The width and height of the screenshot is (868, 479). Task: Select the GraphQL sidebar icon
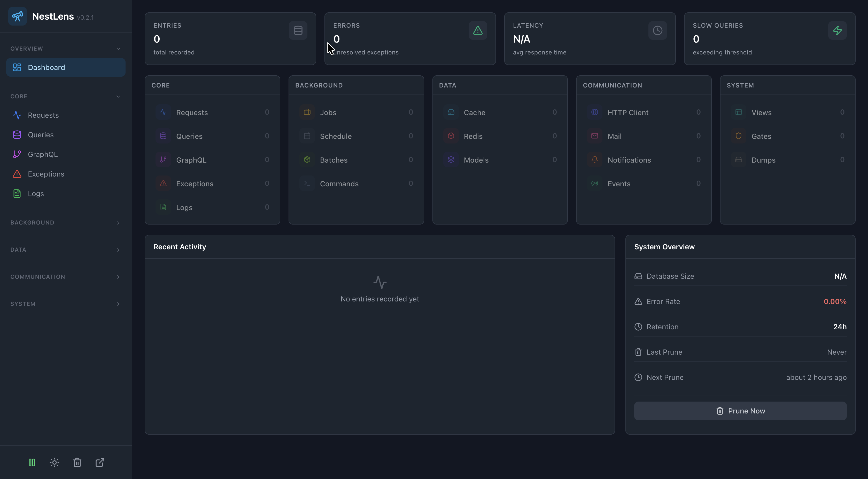point(17,154)
